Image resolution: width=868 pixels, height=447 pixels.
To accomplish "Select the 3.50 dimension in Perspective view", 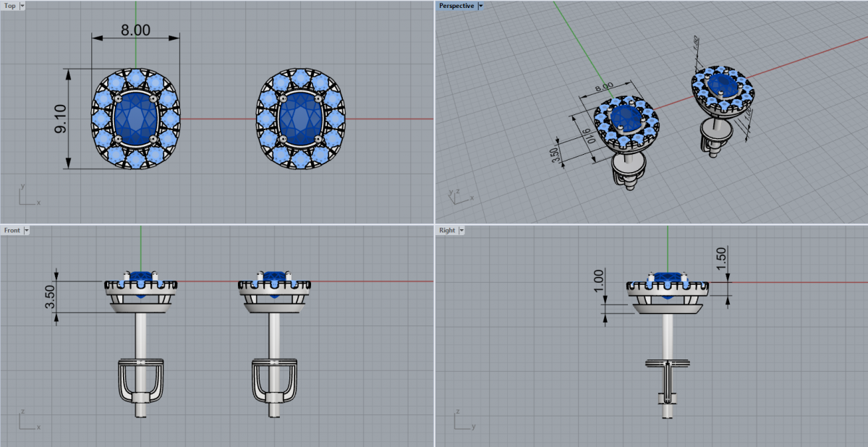I will [556, 155].
